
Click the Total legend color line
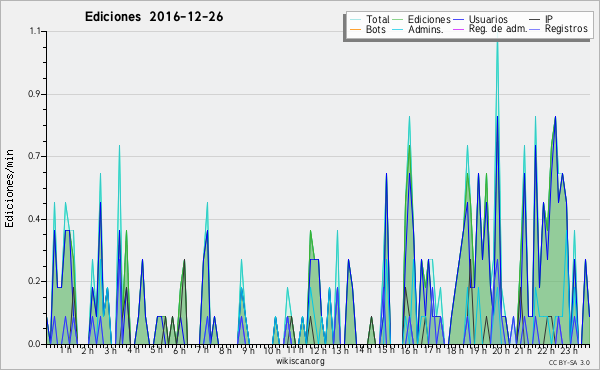(355, 19)
